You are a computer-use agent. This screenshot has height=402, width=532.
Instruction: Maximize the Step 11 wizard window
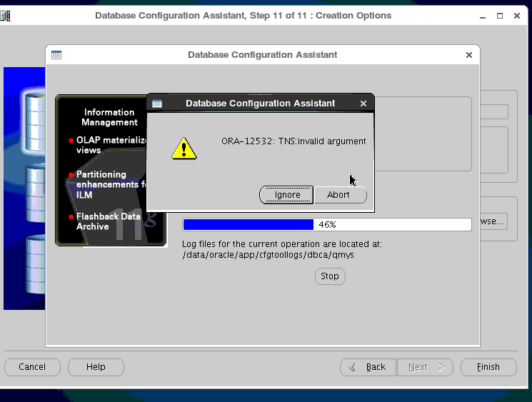point(500,16)
